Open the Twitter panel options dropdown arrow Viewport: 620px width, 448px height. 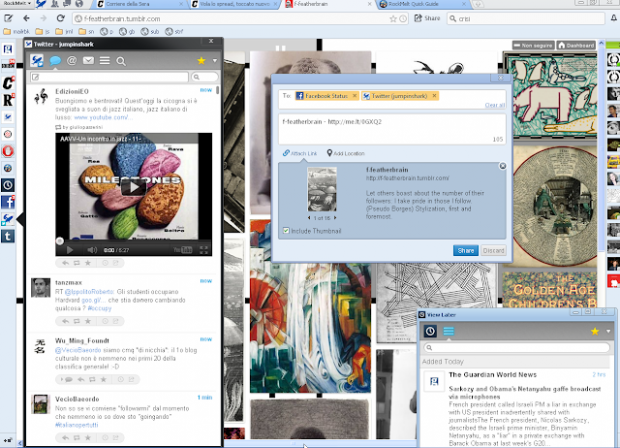click(215, 61)
